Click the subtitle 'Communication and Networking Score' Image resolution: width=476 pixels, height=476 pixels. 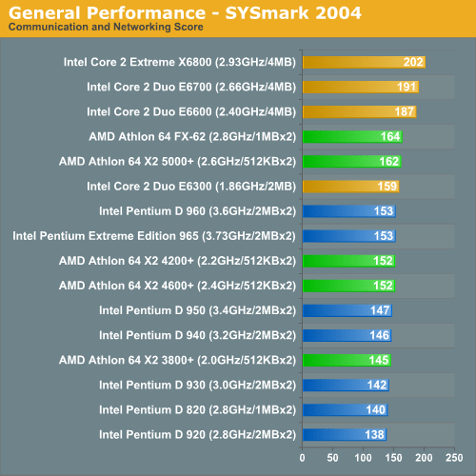coord(106,27)
